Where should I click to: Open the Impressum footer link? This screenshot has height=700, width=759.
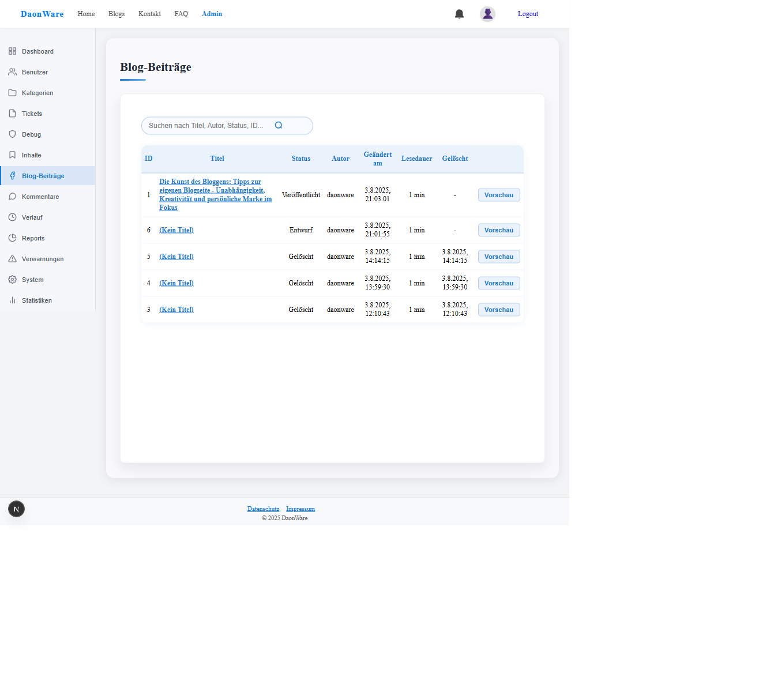tap(300, 509)
